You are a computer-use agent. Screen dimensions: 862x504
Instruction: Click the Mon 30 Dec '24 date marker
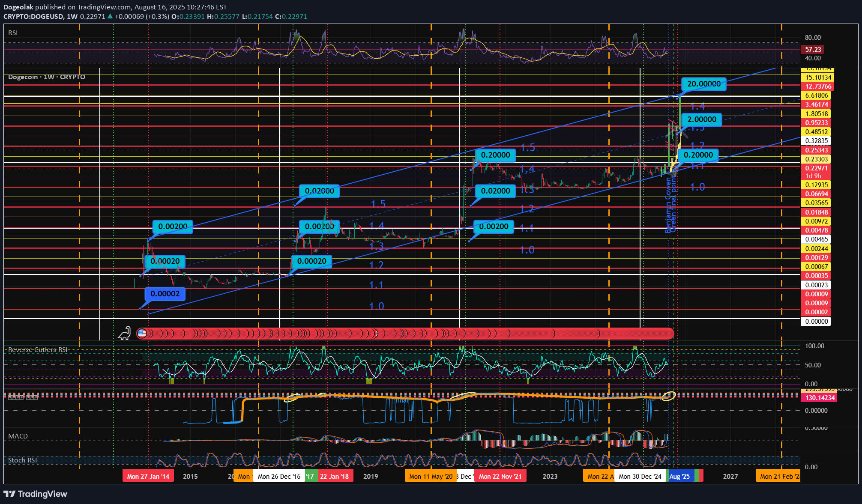(640, 476)
